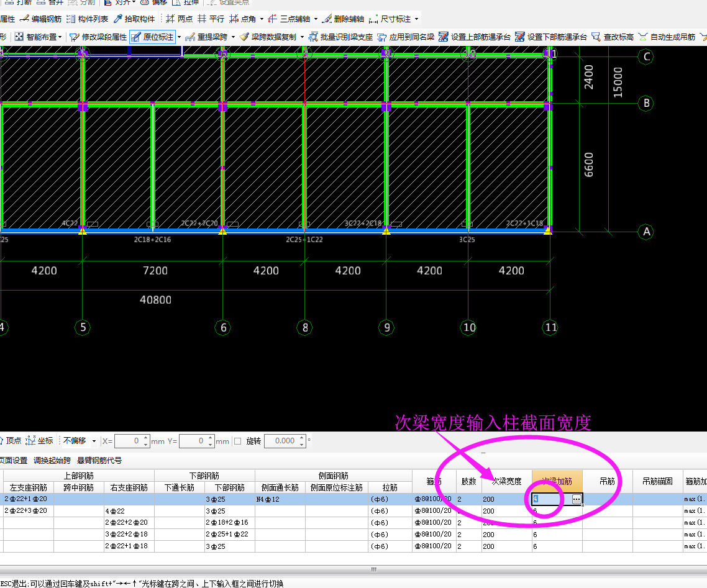Click 跨中钢筋 column header

click(x=78, y=487)
